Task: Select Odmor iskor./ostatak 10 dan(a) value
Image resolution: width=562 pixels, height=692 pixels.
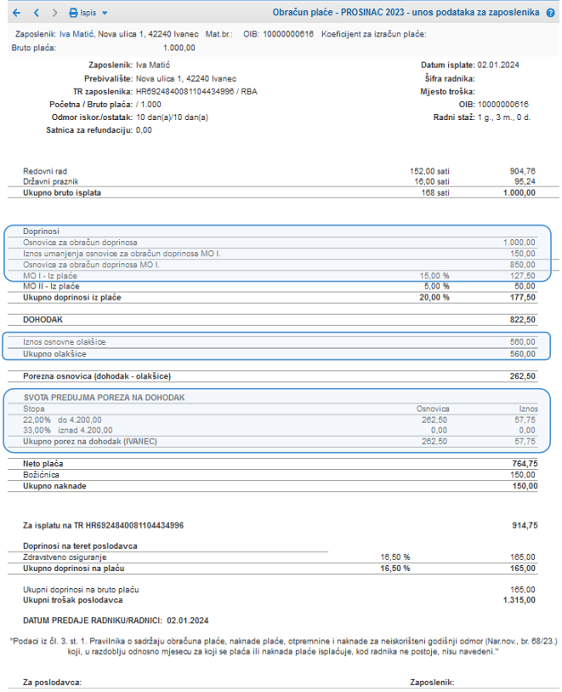Action: (x=172, y=118)
